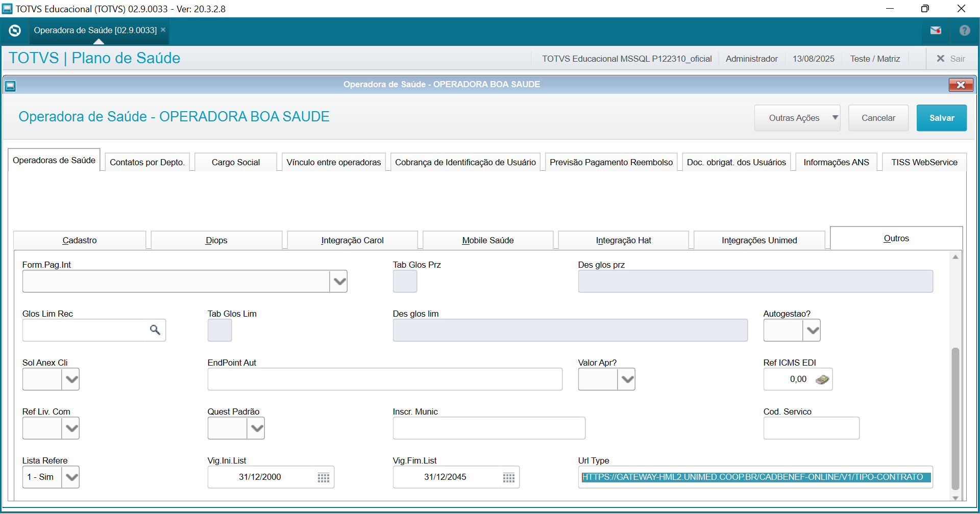Screen dimensions: 980x514
Task: Click the Tab Glos Prz field
Action: click(x=405, y=281)
